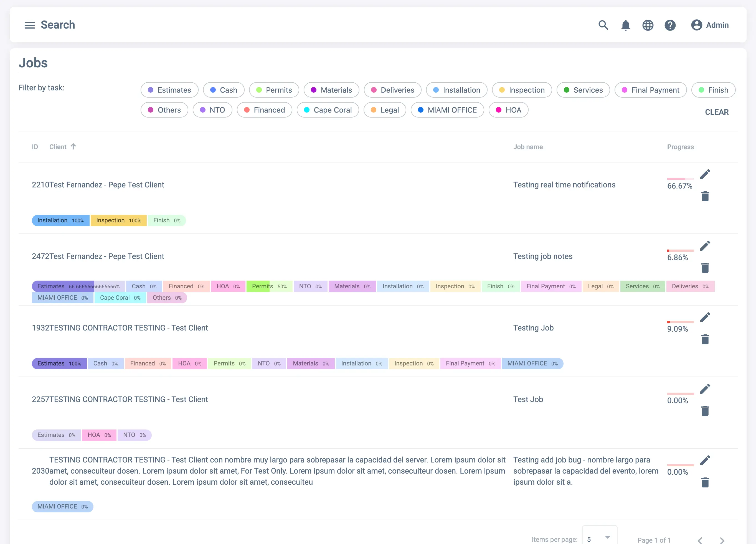This screenshot has height=544, width=756.
Task: Click the Progress column header
Action: click(x=680, y=147)
